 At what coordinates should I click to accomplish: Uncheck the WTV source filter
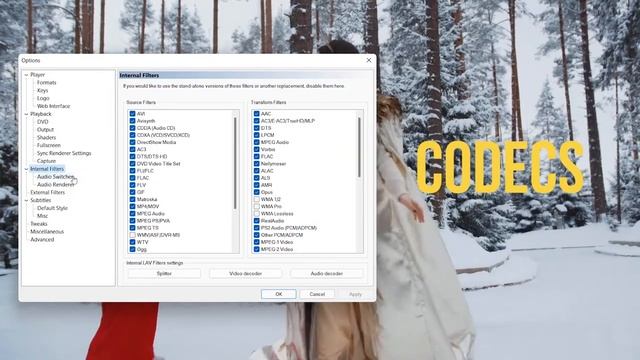(x=132, y=242)
